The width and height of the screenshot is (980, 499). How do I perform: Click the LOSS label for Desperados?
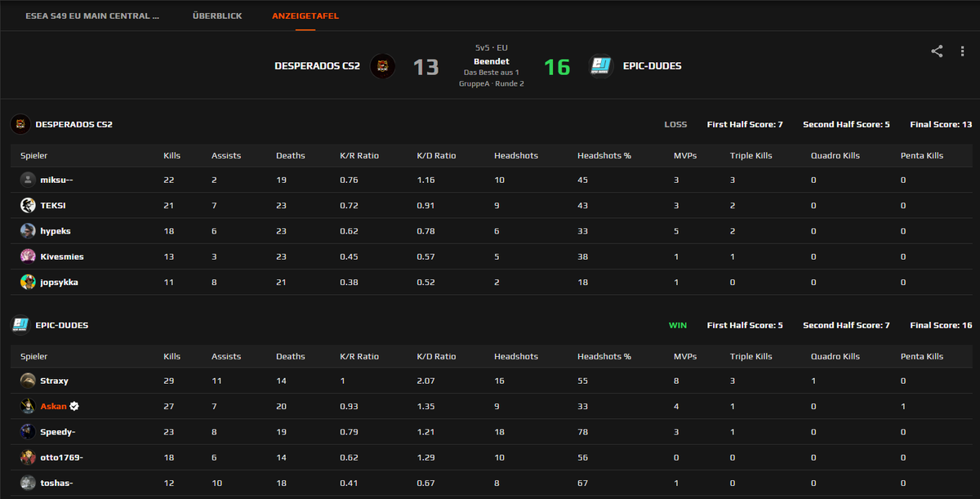[675, 125]
